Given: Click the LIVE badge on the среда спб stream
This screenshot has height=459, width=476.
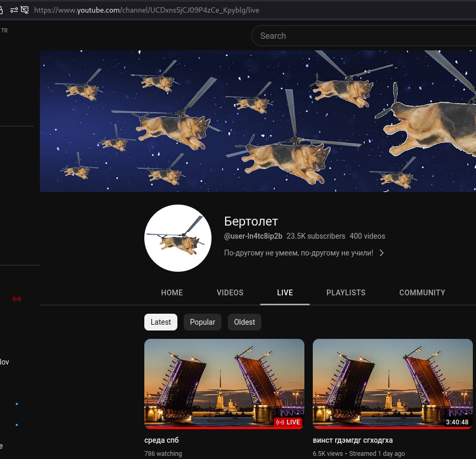Looking at the screenshot, I should [x=288, y=422].
